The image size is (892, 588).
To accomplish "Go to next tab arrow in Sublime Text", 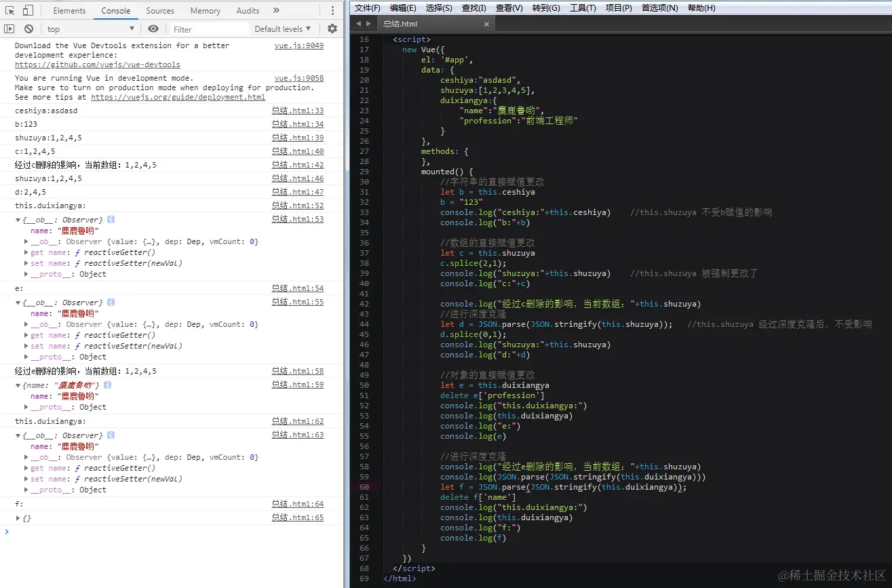I will click(368, 23).
